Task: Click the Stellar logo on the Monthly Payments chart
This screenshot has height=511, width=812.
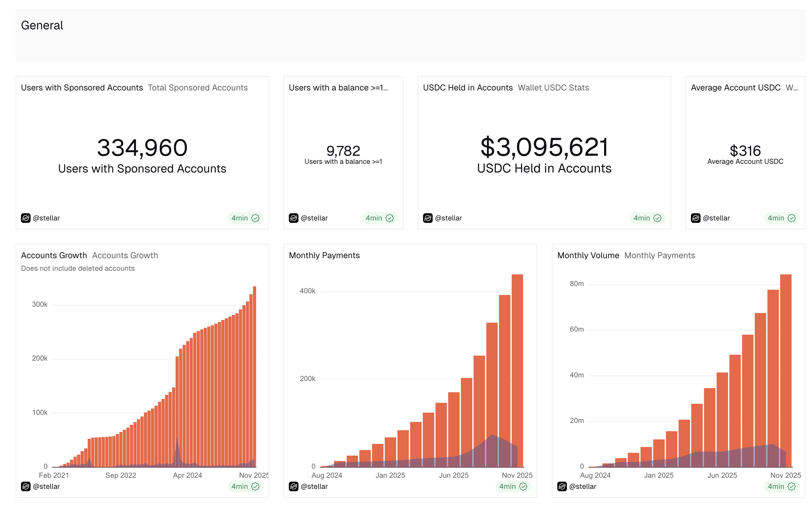Action: pos(294,486)
